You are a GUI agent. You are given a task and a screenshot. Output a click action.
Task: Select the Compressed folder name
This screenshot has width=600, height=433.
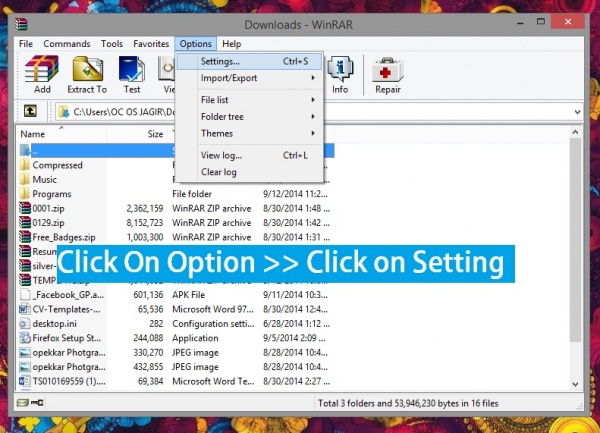pos(57,165)
